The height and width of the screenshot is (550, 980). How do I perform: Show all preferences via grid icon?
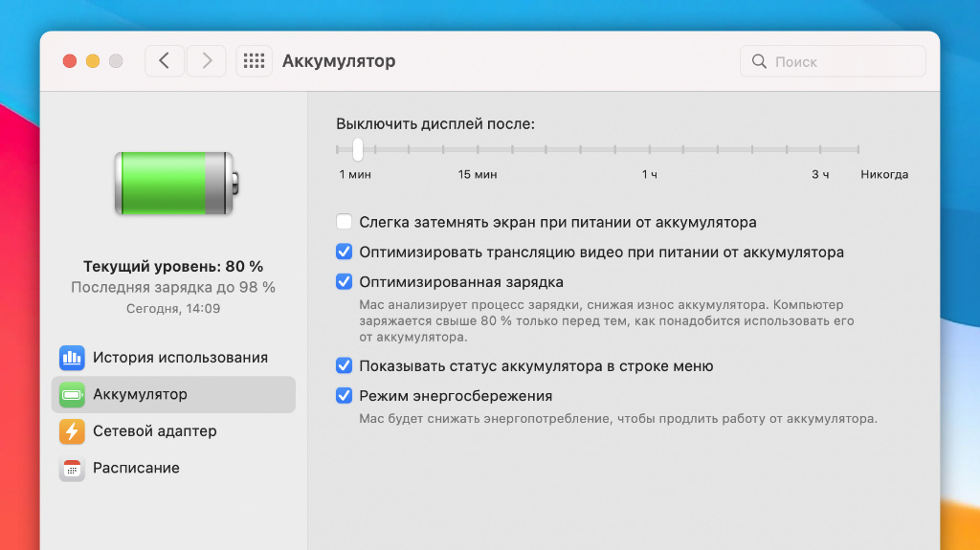pos(254,60)
